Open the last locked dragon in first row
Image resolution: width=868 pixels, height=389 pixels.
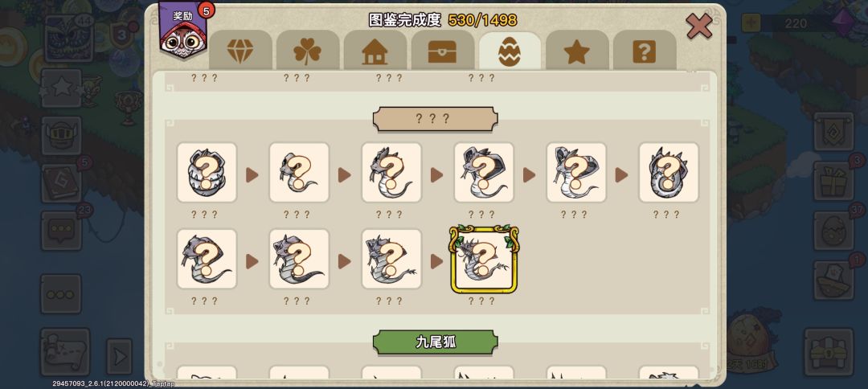[x=668, y=172]
